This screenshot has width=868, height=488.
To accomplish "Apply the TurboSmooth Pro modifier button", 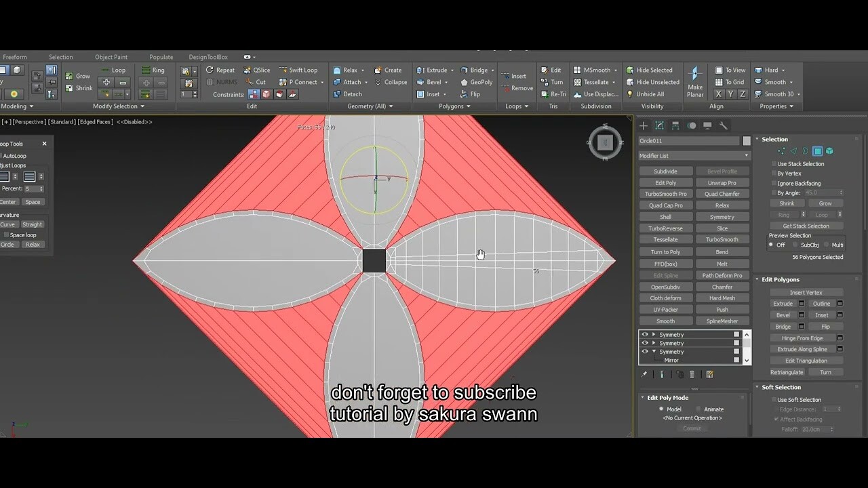I will pyautogui.click(x=665, y=193).
